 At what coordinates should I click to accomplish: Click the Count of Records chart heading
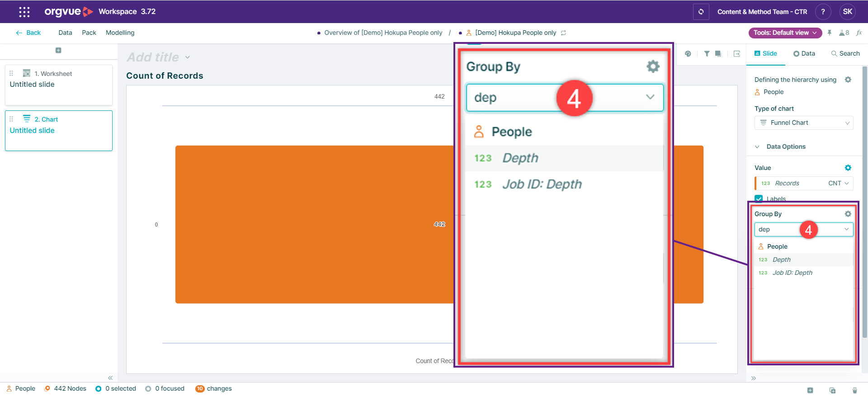point(165,76)
